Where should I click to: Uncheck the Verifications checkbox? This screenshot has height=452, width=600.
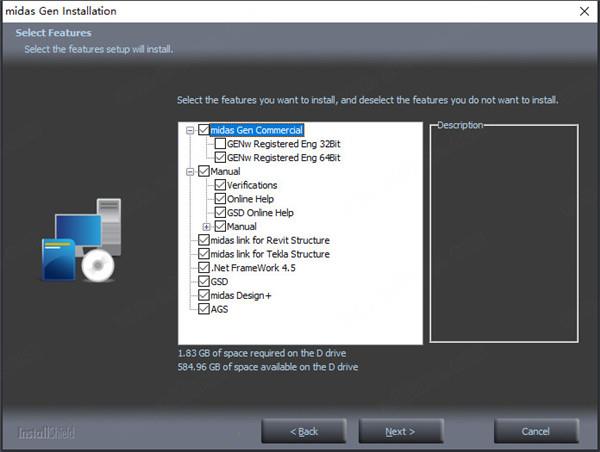(220, 185)
